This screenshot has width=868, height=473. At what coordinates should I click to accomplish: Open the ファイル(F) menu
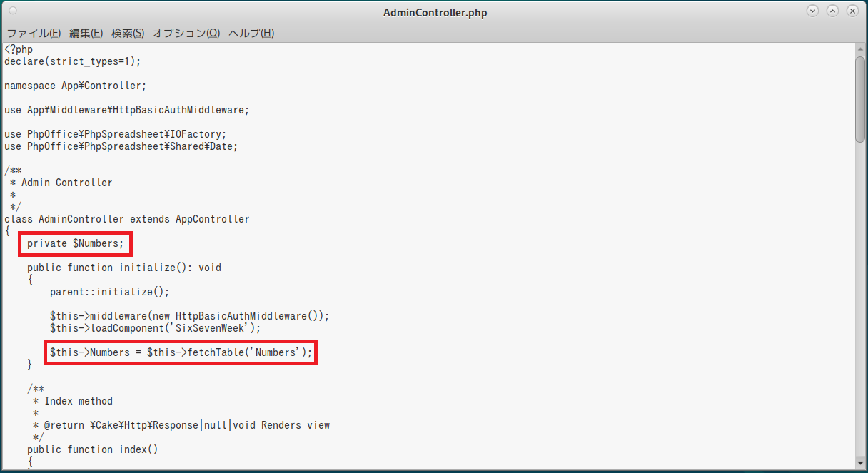click(34, 34)
